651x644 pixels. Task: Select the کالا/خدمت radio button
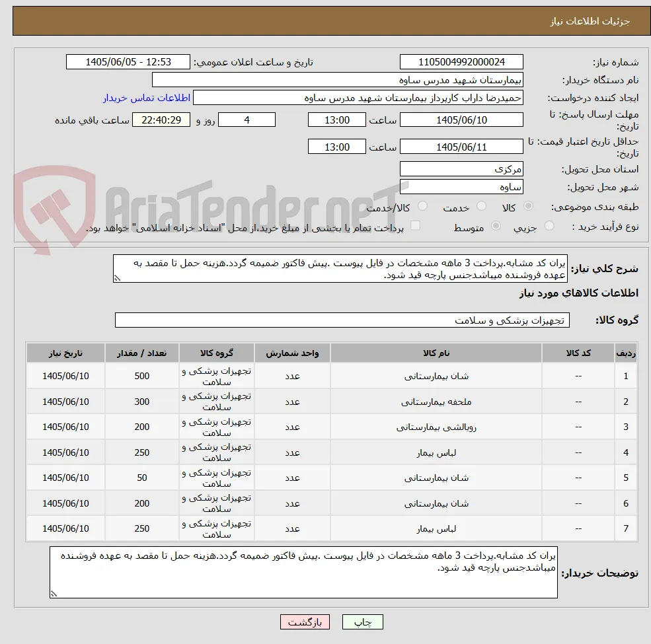(x=422, y=206)
